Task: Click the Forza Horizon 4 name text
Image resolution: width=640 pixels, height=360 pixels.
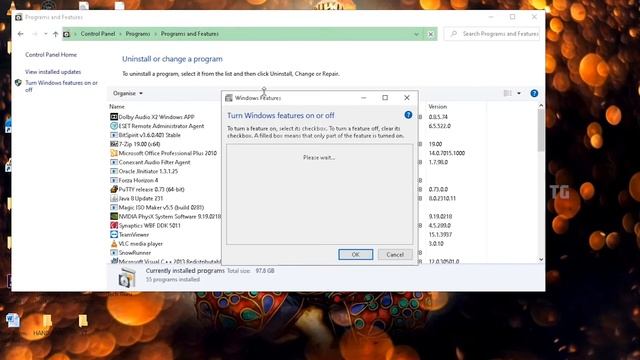Action: (138, 180)
